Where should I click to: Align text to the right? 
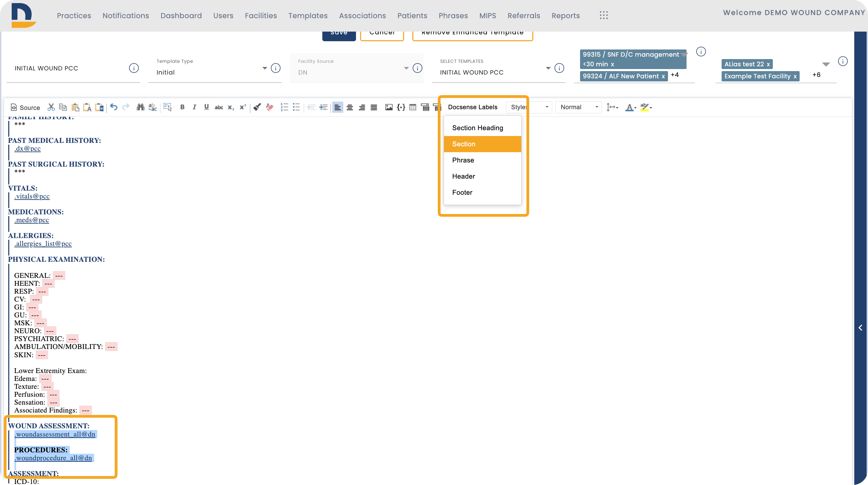coord(362,107)
